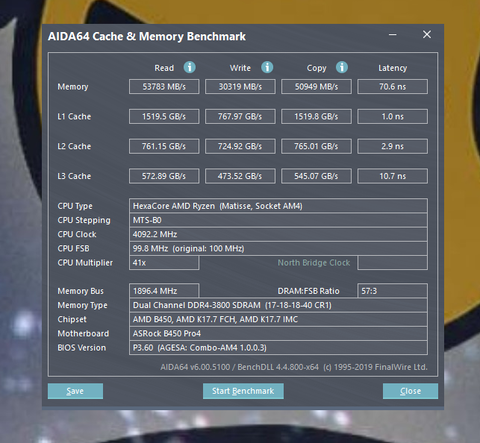Screen dimensions: 480x443
Task: Click the Read info icon
Action: 190,67
